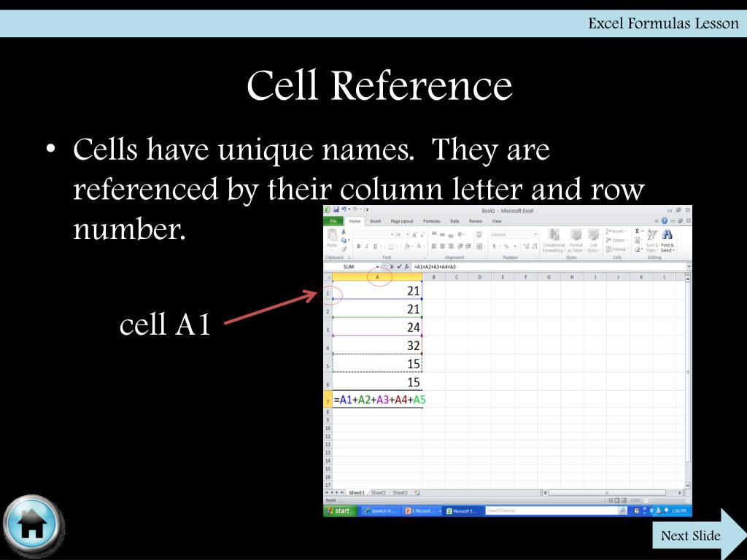This screenshot has width=747, height=560.
Task: Click the Percent Style icon
Action: tap(506, 246)
